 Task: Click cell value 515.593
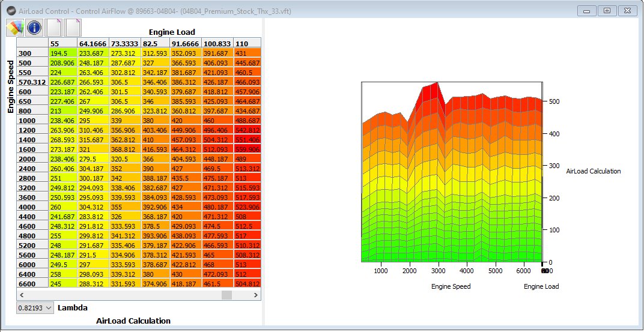click(247, 187)
